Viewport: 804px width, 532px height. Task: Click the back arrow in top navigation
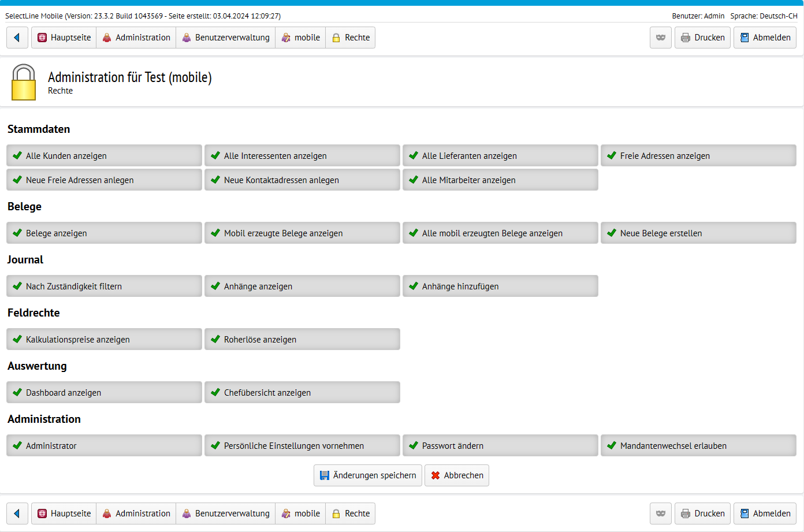pyautogui.click(x=17, y=38)
